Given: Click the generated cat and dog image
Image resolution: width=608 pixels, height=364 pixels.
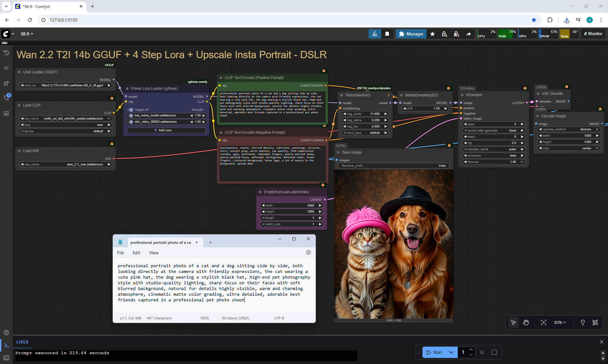Looking at the screenshot, I should (394, 244).
